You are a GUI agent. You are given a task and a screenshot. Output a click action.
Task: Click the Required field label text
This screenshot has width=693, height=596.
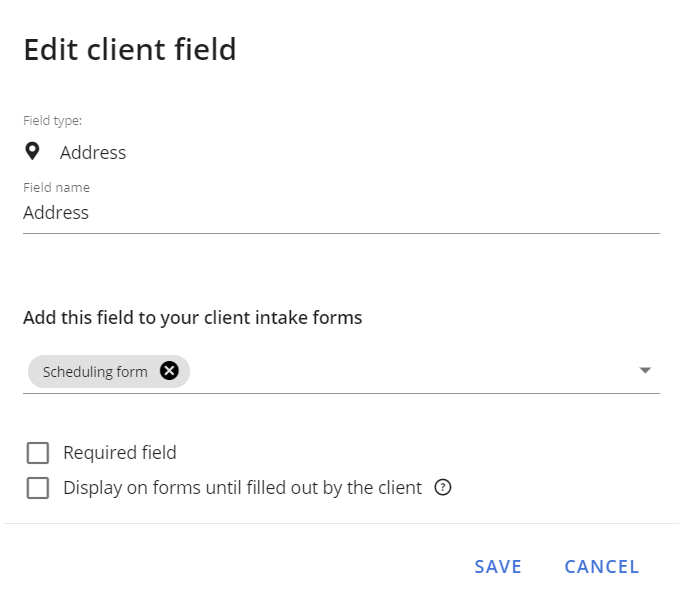coord(120,453)
